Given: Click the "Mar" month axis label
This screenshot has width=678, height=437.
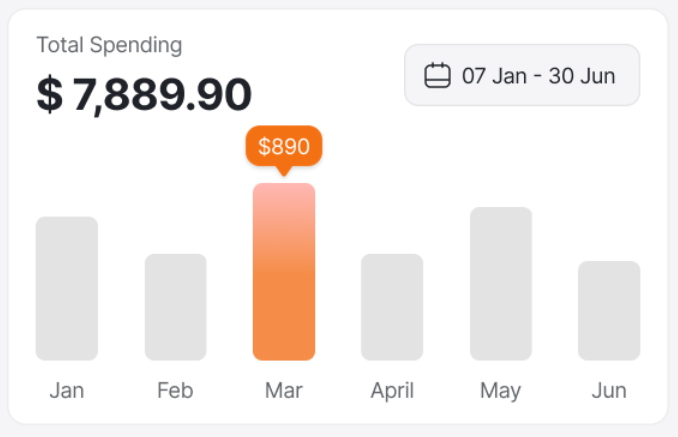Looking at the screenshot, I should pos(284,390).
